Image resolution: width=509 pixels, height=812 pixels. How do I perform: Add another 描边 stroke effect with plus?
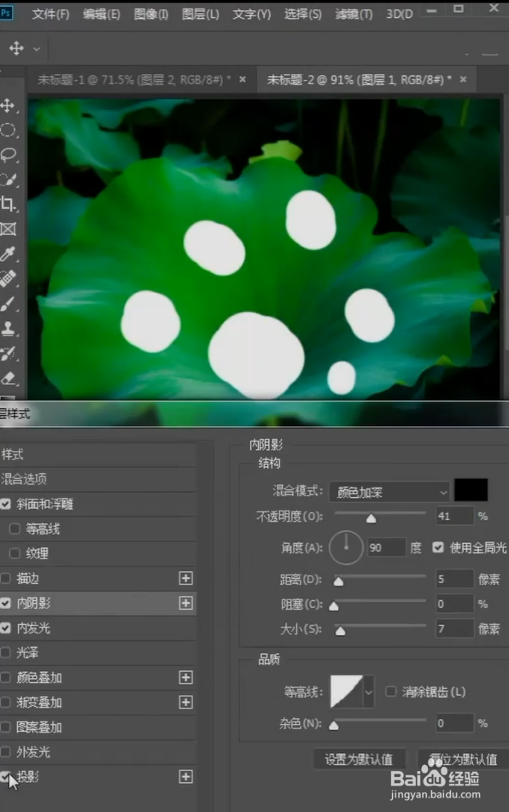186,578
